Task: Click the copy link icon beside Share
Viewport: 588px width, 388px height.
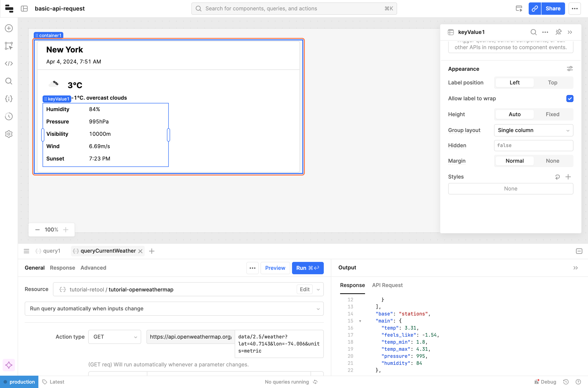Action: point(535,9)
